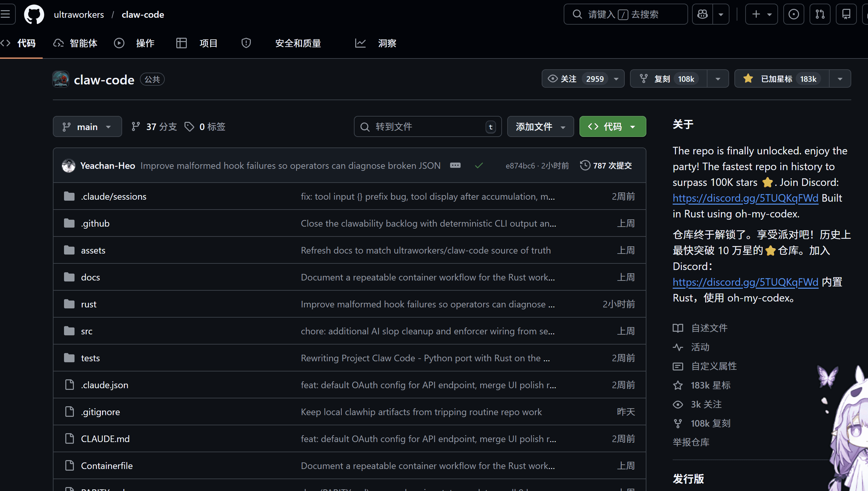View the 108k 复刻 forks
The image size is (868, 491).
[702, 424]
